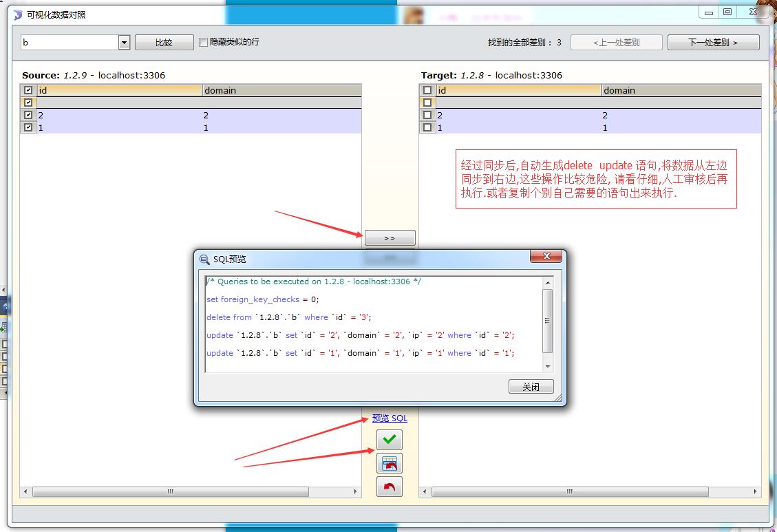Click source domain column header
The height and width of the screenshot is (532, 777).
tap(281, 90)
